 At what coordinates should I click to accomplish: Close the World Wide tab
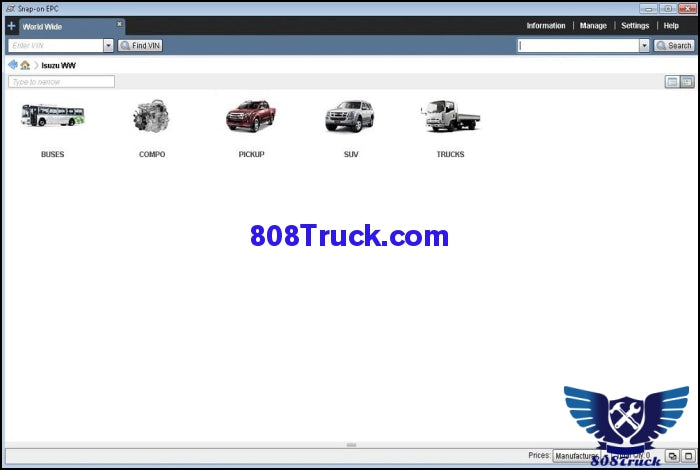[x=119, y=23]
